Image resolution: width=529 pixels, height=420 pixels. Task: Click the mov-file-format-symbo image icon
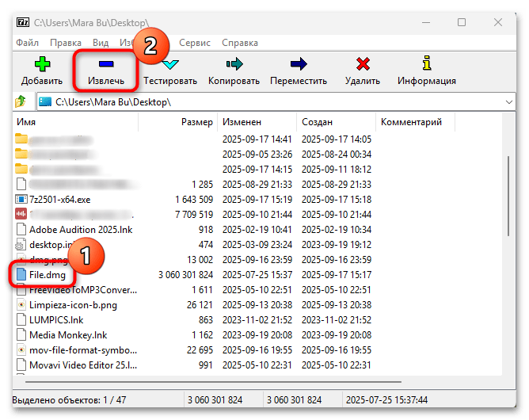(x=21, y=349)
